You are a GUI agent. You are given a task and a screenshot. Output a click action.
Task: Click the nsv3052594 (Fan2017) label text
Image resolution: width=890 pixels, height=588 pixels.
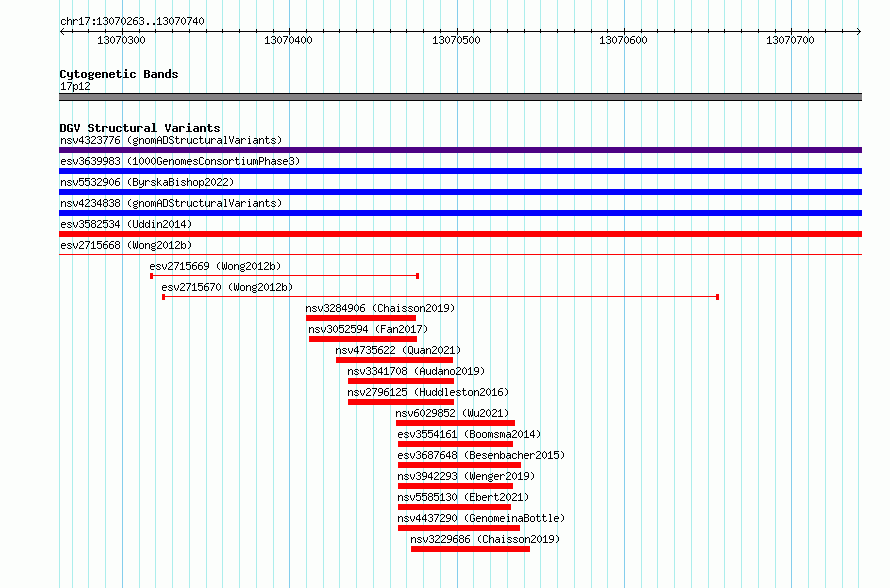pos(368,329)
